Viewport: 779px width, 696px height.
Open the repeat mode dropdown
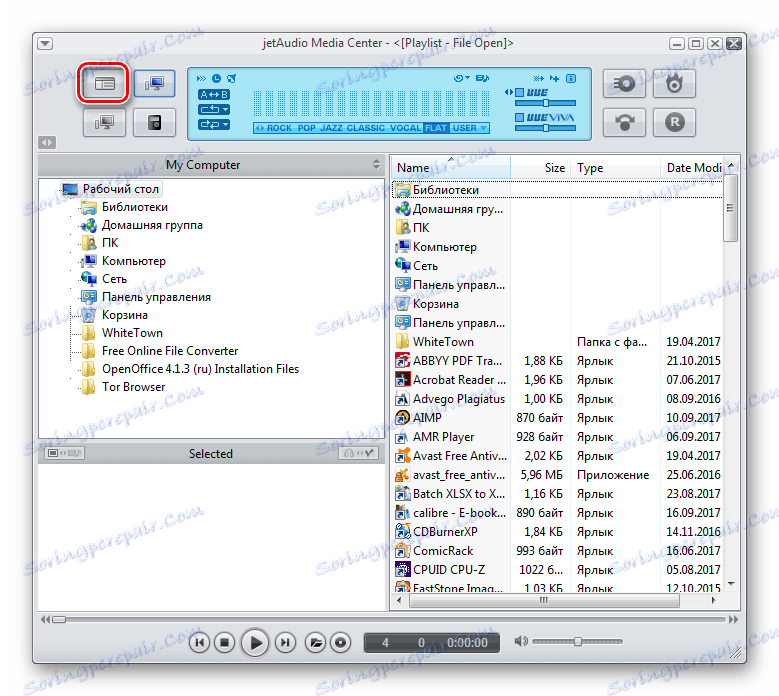[214, 109]
